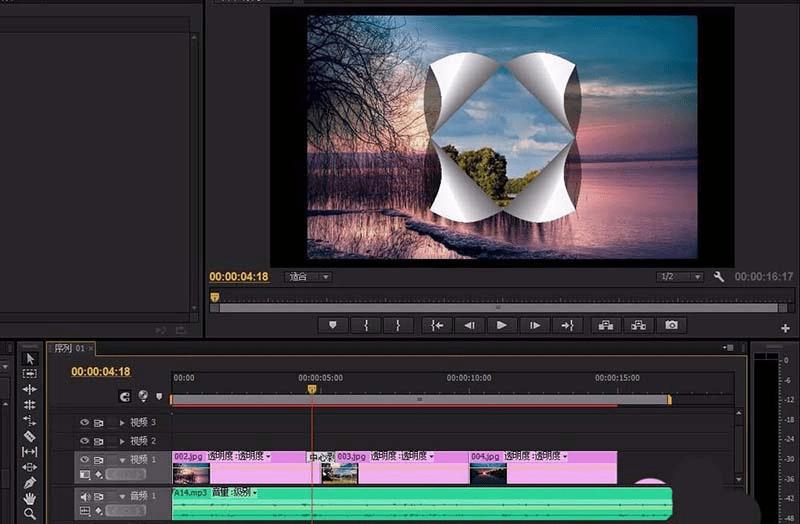Open opacity menu on the 002.jpg clip

click(x=240, y=457)
